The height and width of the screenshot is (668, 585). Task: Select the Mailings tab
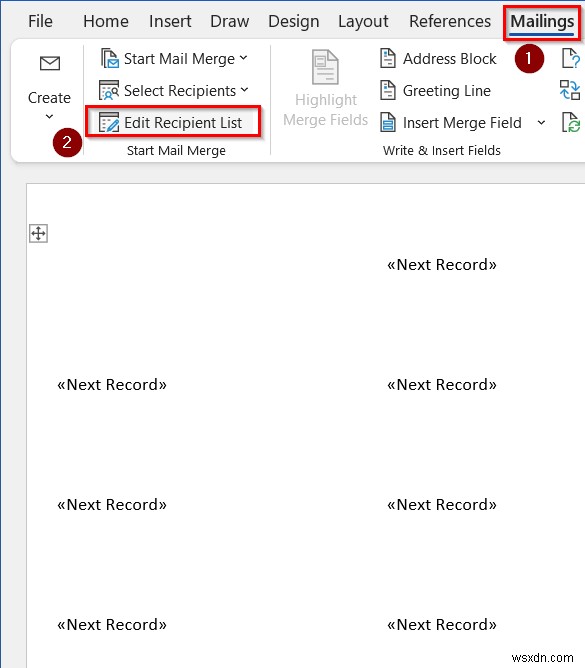tap(542, 21)
